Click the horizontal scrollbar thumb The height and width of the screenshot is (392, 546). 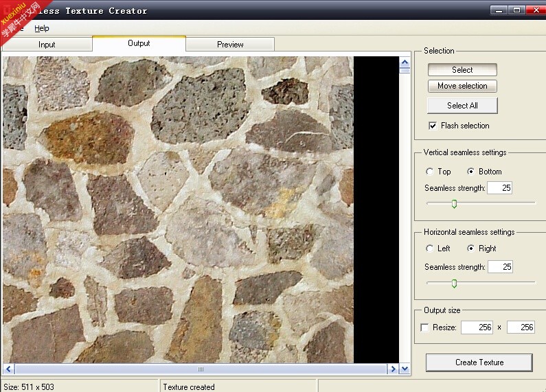point(201,369)
